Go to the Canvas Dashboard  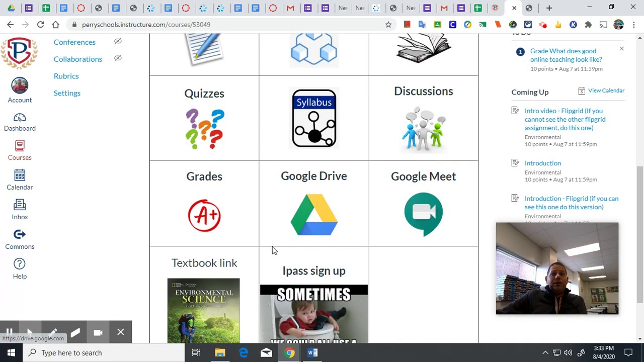[20, 122]
